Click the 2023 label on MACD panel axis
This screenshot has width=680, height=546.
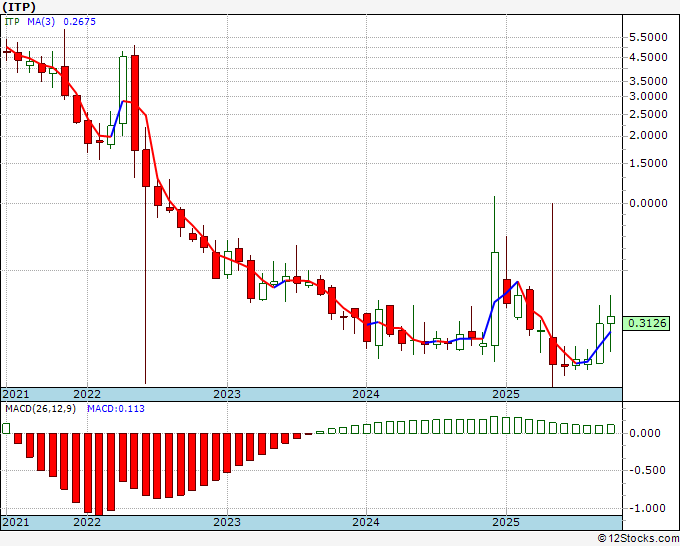(227, 522)
